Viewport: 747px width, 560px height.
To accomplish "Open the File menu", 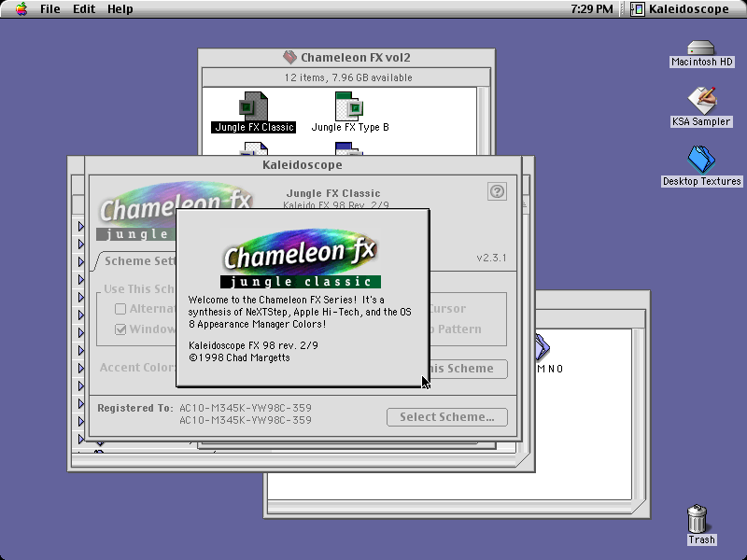I will pyautogui.click(x=50, y=9).
